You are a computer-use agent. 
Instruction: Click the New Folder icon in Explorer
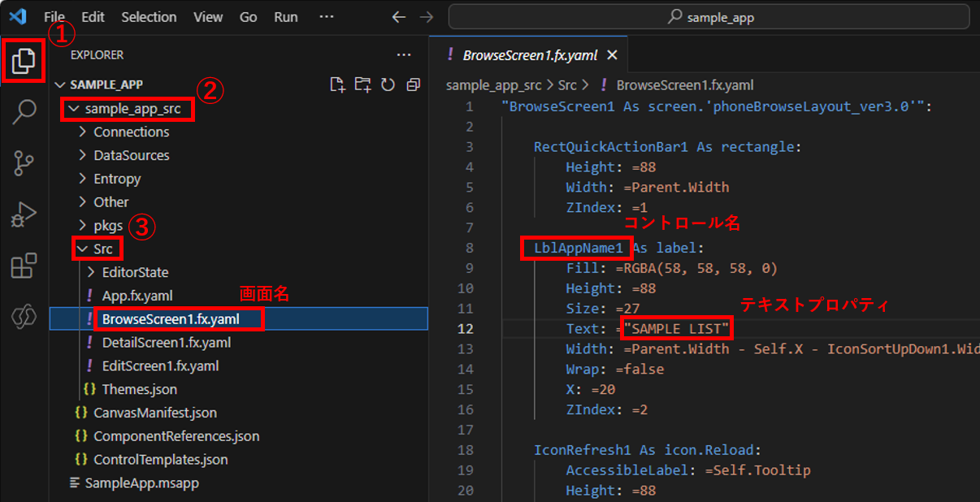[x=362, y=84]
